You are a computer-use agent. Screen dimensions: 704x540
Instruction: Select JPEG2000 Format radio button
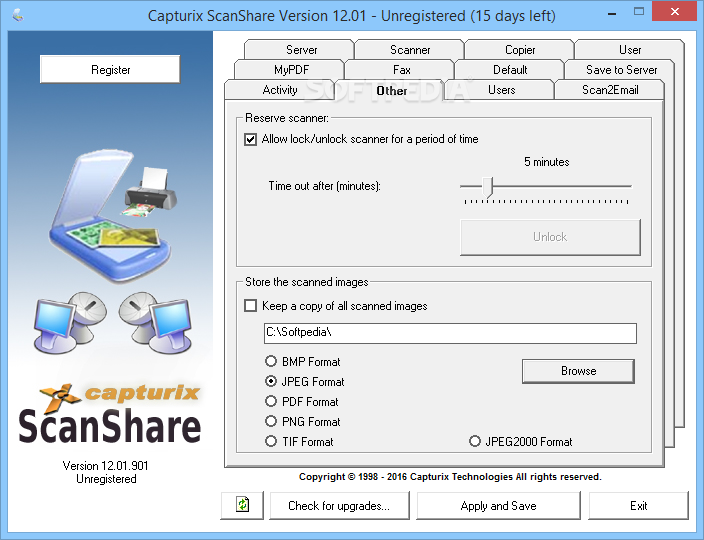pyautogui.click(x=475, y=441)
